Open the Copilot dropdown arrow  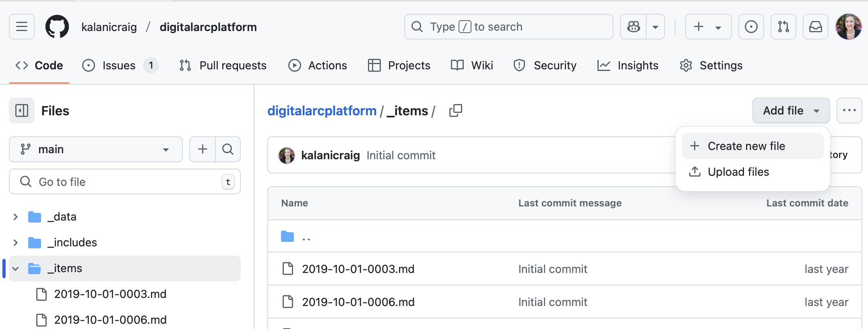(655, 27)
